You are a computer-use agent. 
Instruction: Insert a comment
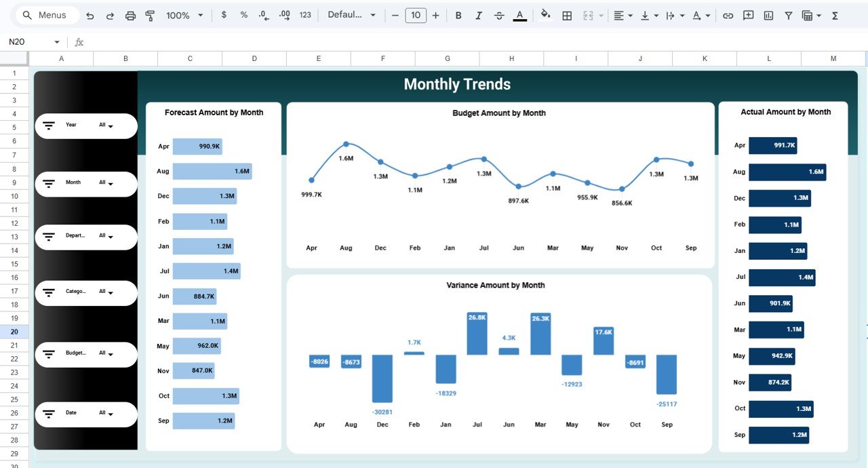[x=748, y=15]
